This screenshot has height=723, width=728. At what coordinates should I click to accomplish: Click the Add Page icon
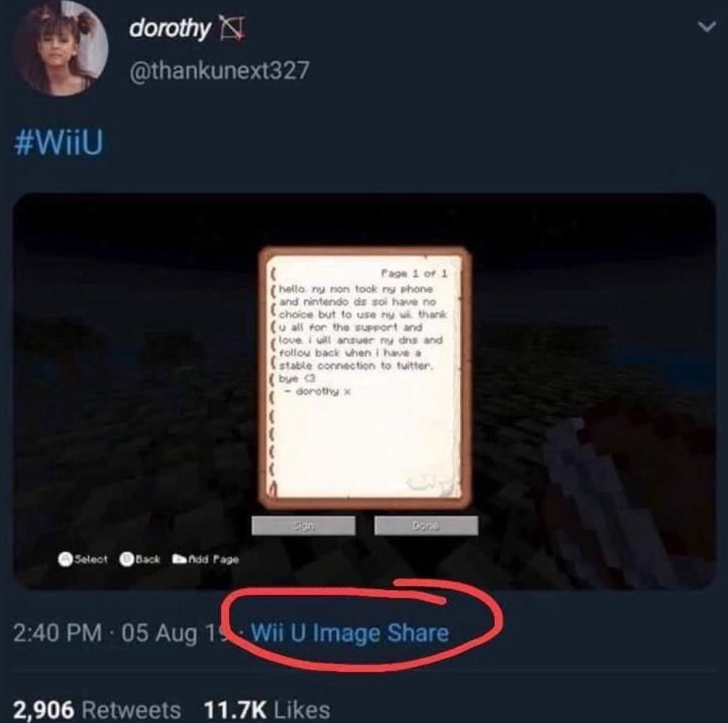pyautogui.click(x=179, y=559)
